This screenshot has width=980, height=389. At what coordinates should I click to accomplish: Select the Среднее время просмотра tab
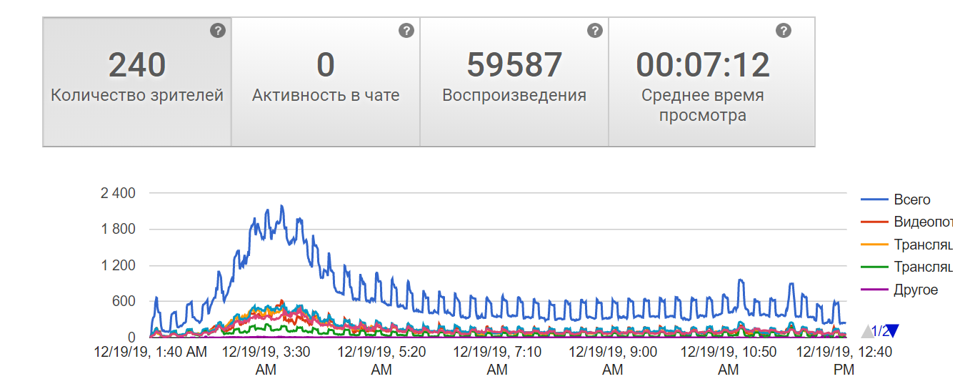point(703,82)
